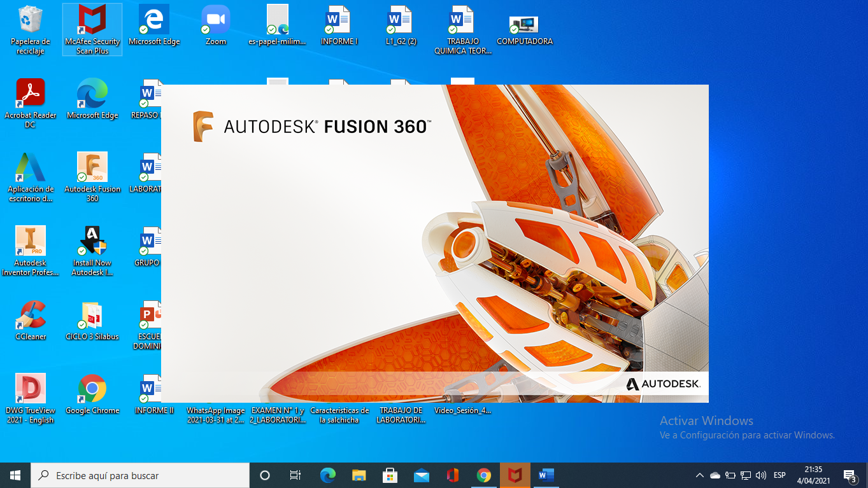Open the notification center with 3 notifications

point(850,475)
